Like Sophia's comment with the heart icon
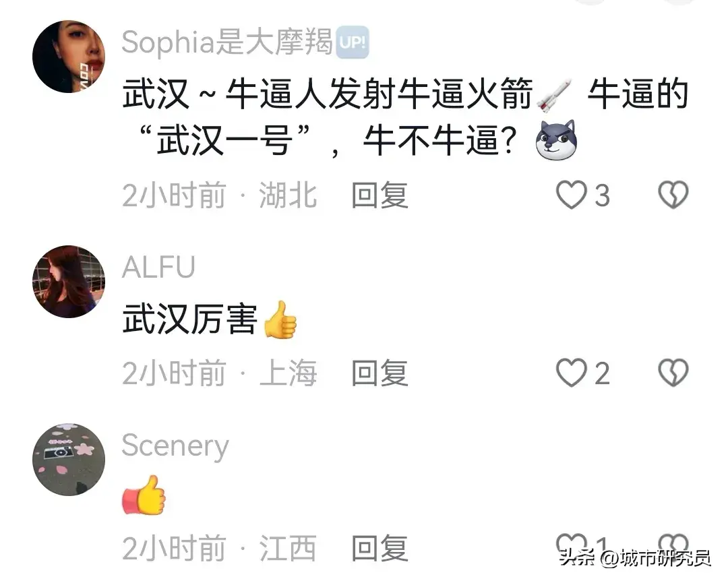728x583 pixels. [x=571, y=195]
